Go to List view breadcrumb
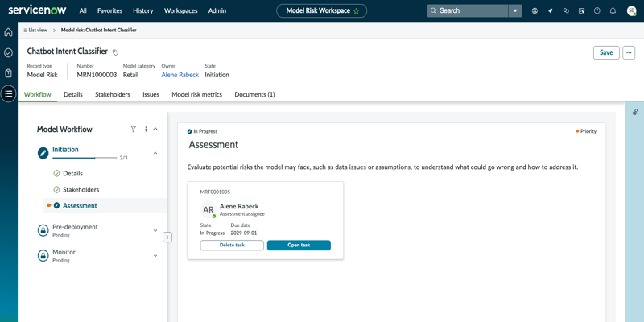This screenshot has height=322, width=644. 35,30
